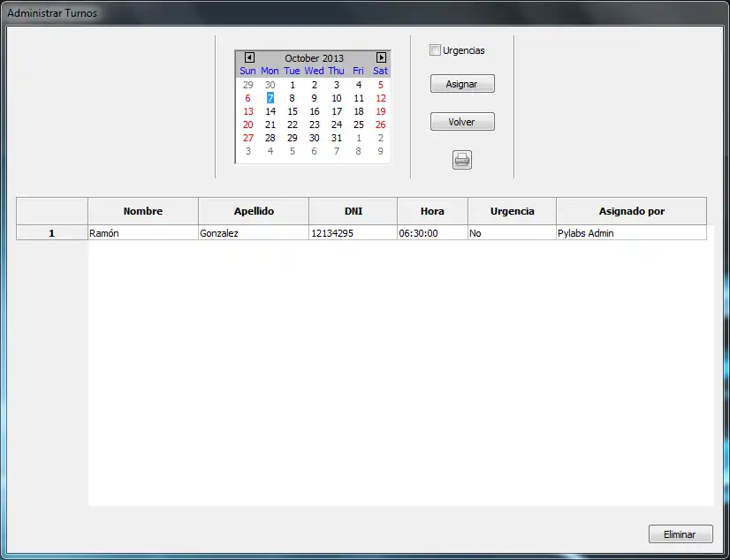Click the Urgencia column header
This screenshot has height=560, width=730.
click(512, 211)
